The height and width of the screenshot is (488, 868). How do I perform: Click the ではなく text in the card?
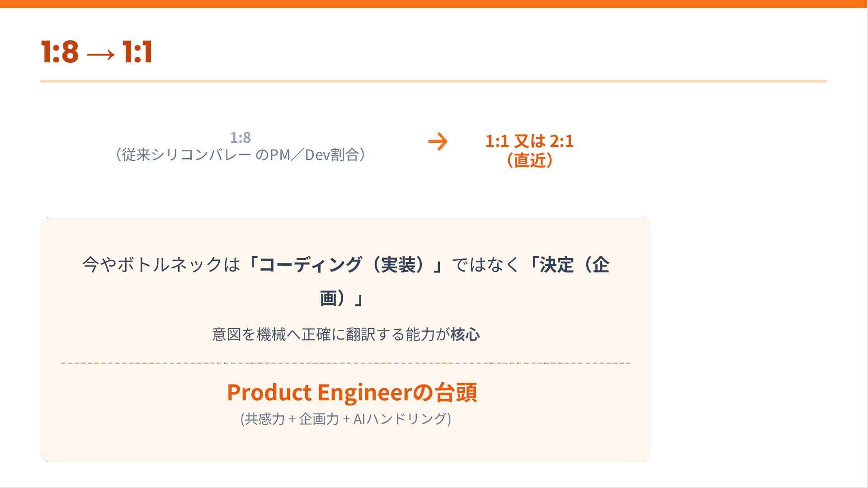click(x=486, y=264)
